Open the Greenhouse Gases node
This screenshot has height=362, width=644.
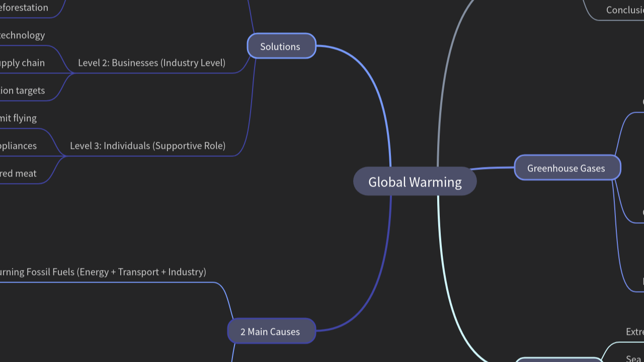[x=567, y=168]
